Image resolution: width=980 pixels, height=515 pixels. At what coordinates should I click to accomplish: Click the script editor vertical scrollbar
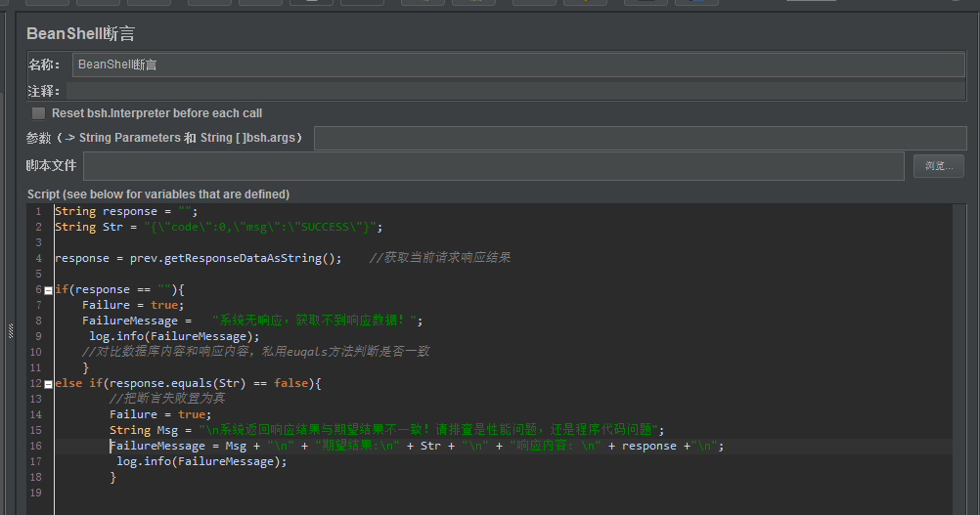tap(959, 359)
